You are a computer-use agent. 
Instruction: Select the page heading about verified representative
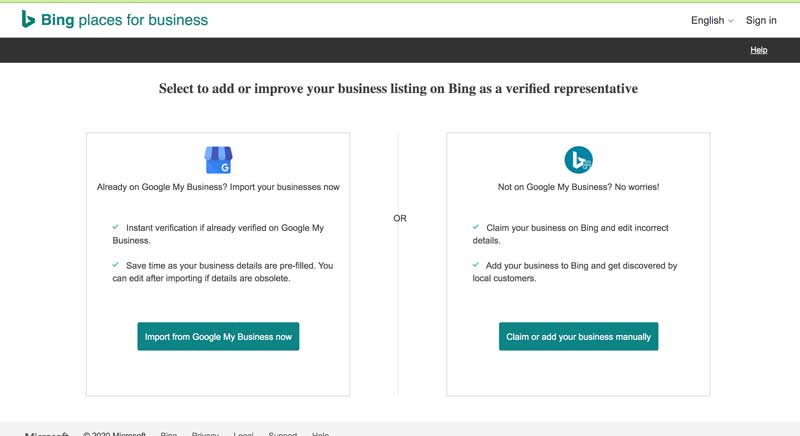click(x=398, y=89)
